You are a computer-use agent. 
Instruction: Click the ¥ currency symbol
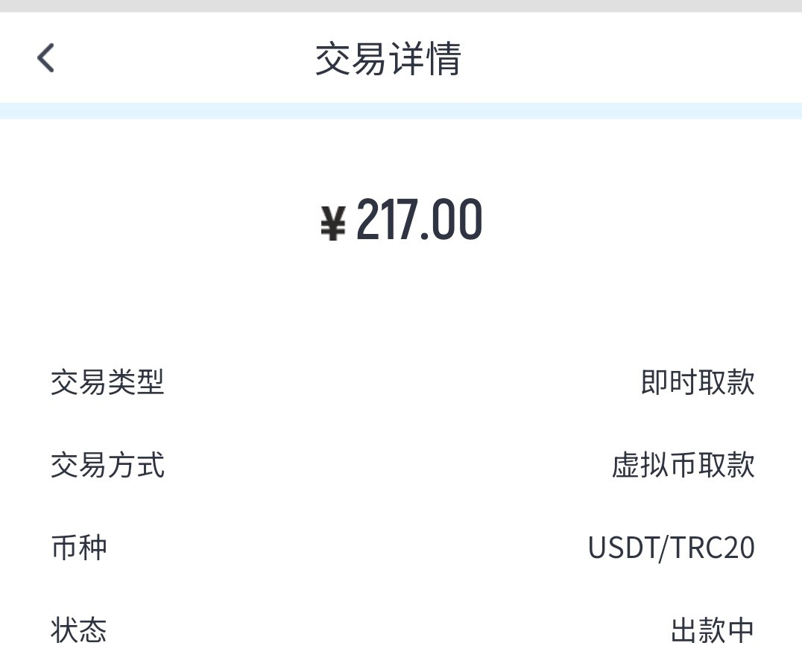(333, 223)
